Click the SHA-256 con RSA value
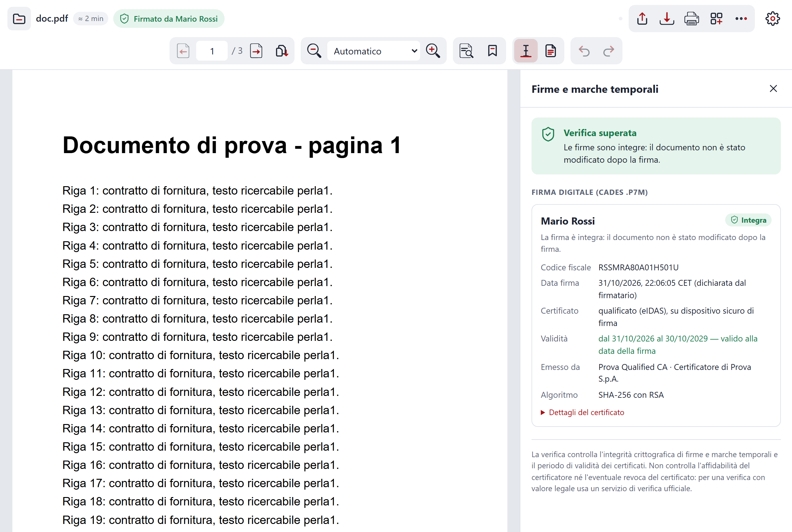Image resolution: width=792 pixels, height=532 pixels. tap(631, 395)
